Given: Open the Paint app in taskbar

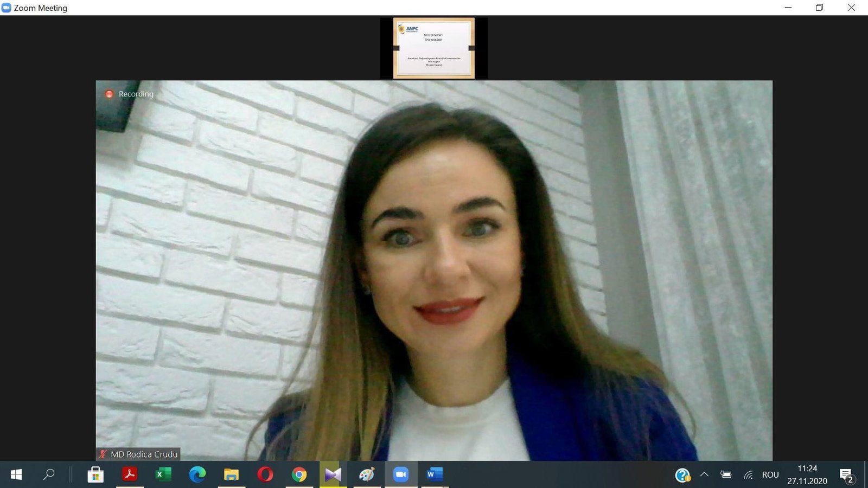Looking at the screenshot, I should 367,474.
